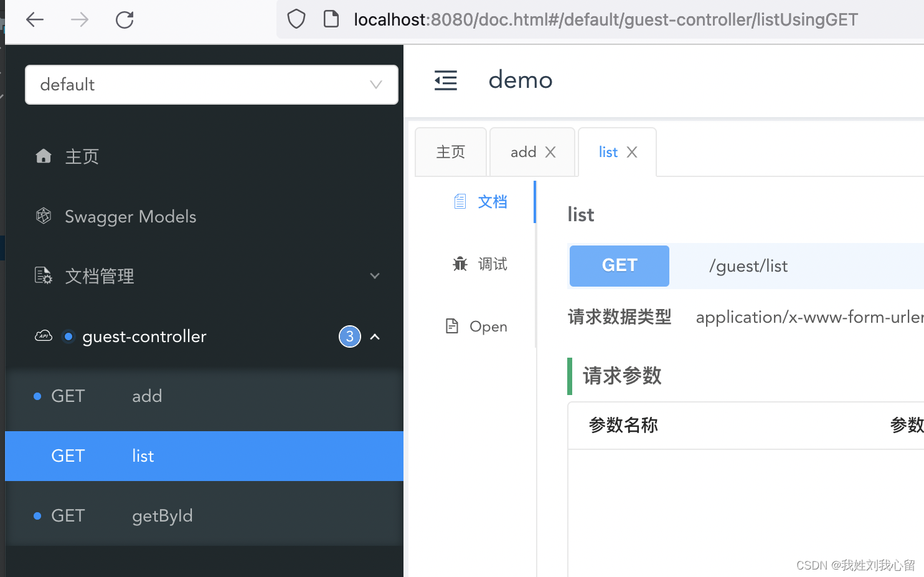Select guest-controller in the sidebar
Image resolution: width=924 pixels, height=577 pixels.
click(x=144, y=336)
